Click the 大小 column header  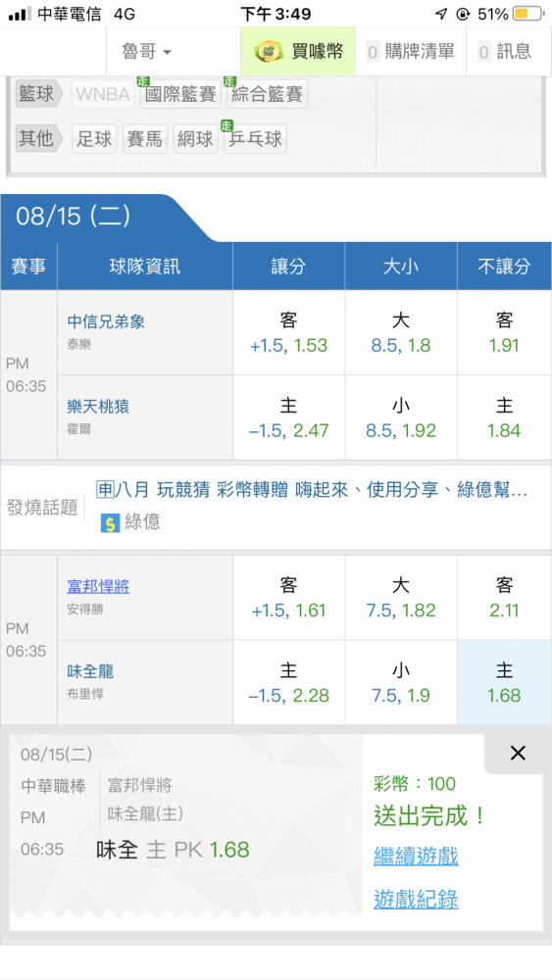tap(401, 267)
